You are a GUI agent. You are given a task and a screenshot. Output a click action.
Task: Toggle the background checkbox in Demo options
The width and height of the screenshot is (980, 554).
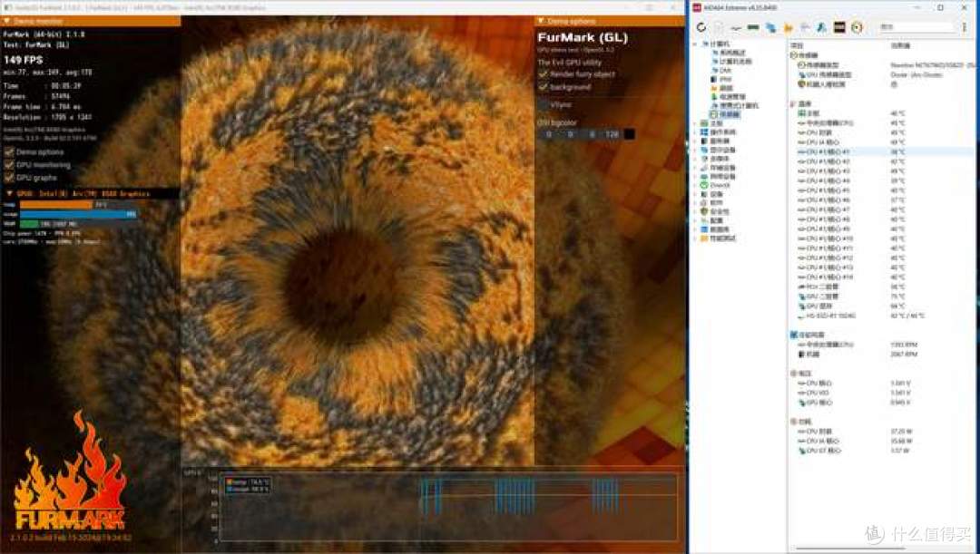coord(544,87)
